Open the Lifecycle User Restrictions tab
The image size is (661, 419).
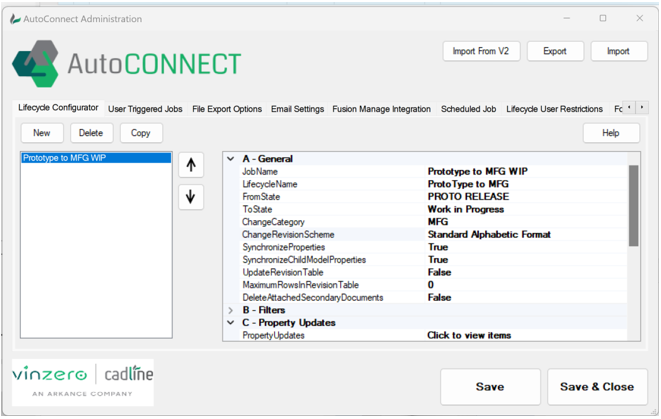(554, 109)
